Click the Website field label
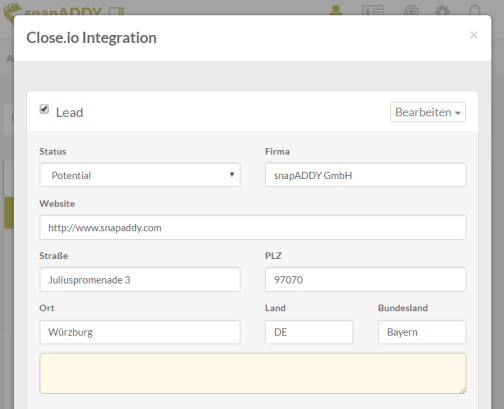The image size is (504, 409). point(57,203)
